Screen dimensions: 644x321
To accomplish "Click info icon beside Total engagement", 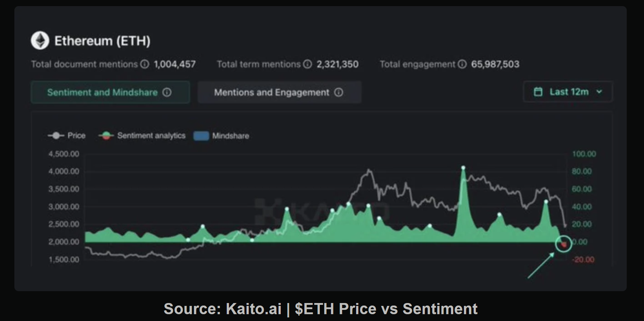I will coord(462,64).
